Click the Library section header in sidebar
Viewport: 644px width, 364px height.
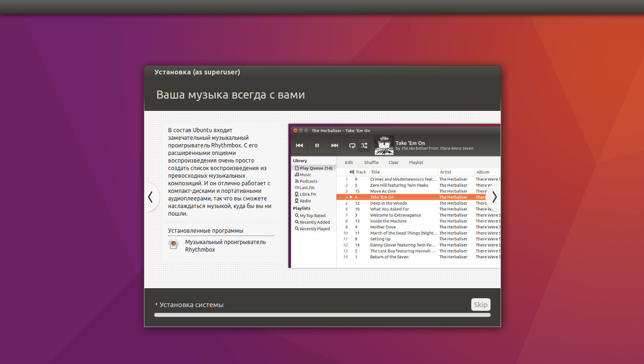(x=300, y=161)
